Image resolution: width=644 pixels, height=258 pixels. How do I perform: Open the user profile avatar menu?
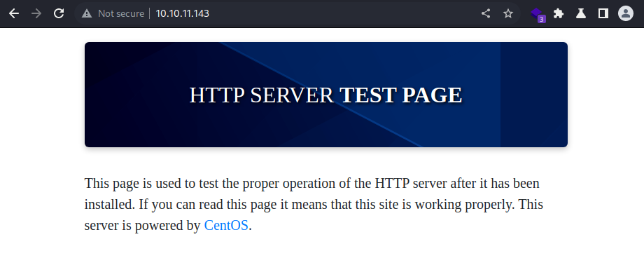[x=626, y=13]
